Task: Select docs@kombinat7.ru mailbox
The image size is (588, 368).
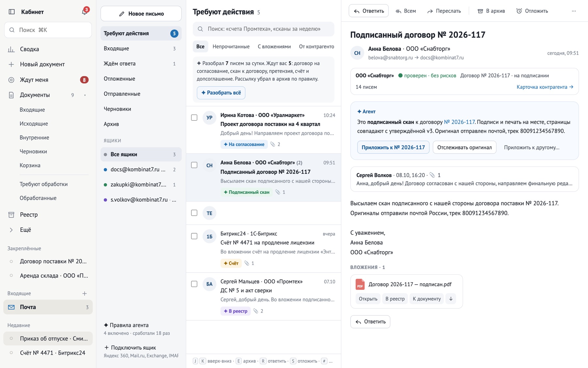Action: [x=141, y=169]
